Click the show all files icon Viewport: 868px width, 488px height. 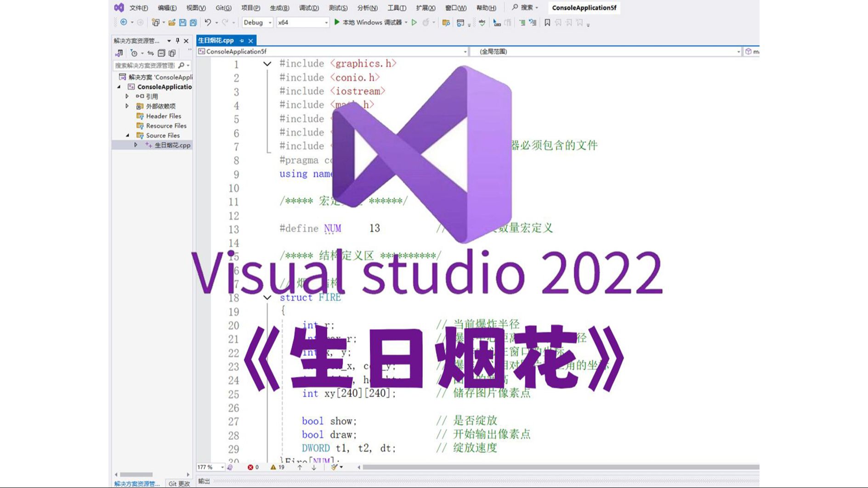(172, 53)
